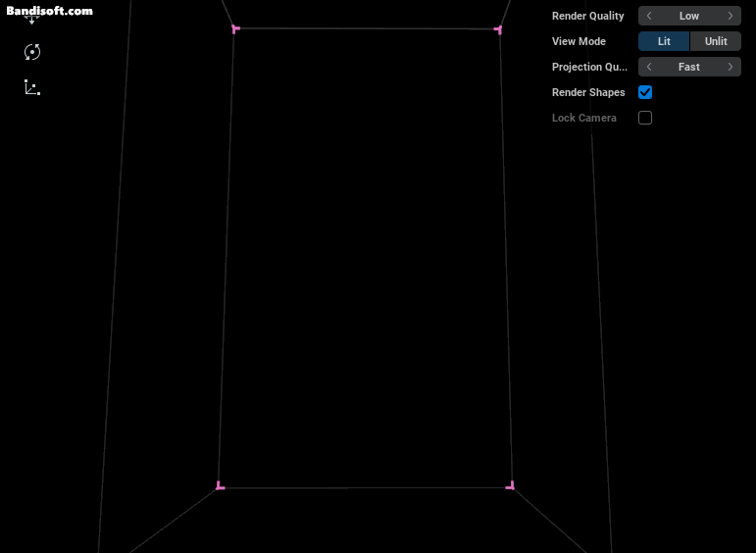Decrease Render Quality with the left arrow
The width and height of the screenshot is (756, 553).
649,16
